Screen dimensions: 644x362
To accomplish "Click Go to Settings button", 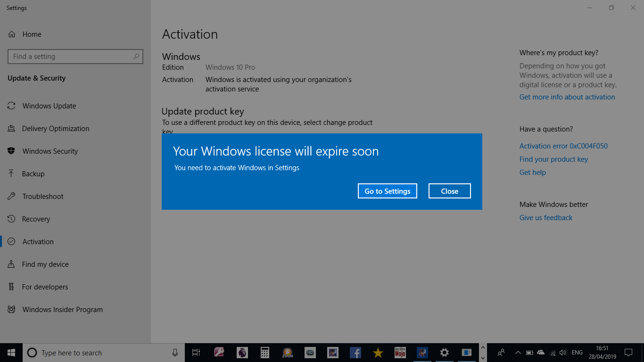I will click(x=388, y=191).
